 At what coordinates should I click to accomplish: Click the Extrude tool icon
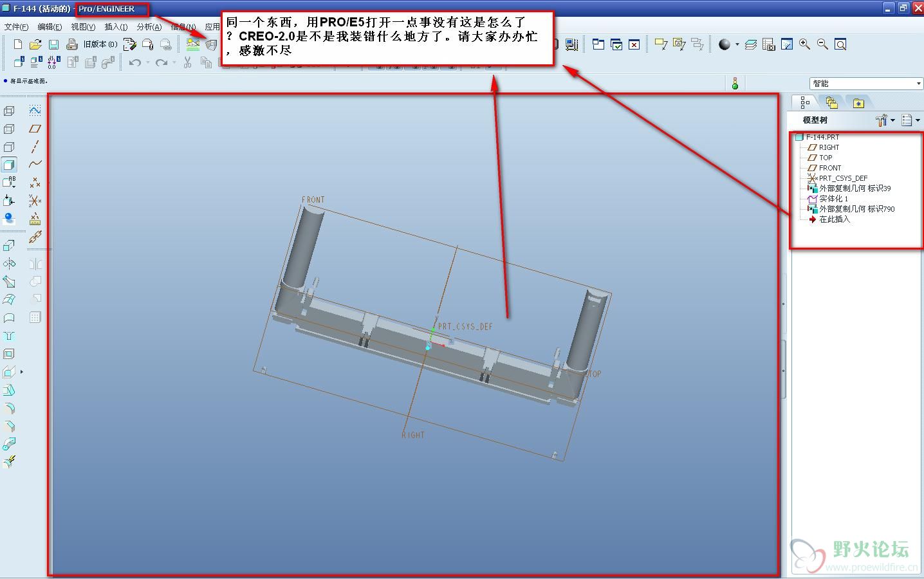[9, 245]
